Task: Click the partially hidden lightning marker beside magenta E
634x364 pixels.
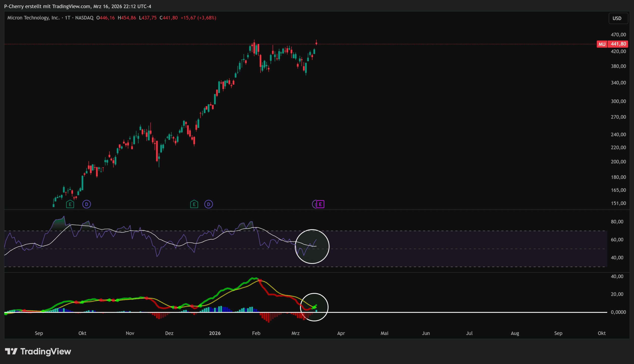Action: pyautogui.click(x=314, y=204)
